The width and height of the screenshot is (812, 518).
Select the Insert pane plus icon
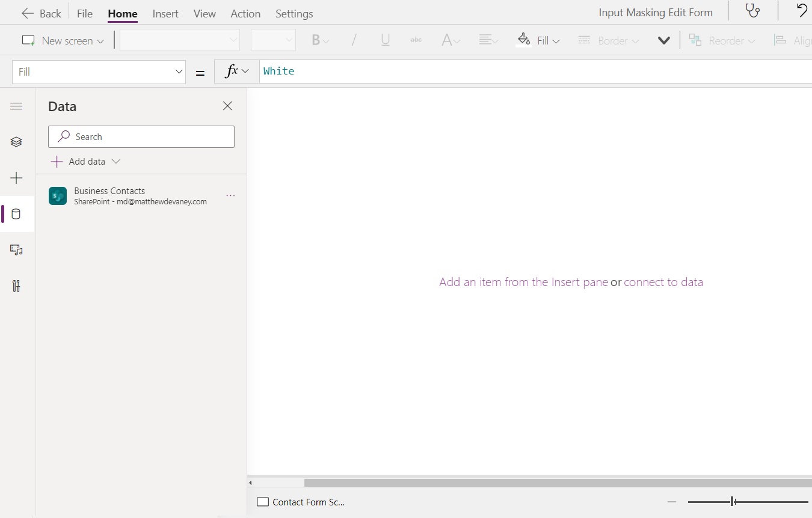pos(16,178)
